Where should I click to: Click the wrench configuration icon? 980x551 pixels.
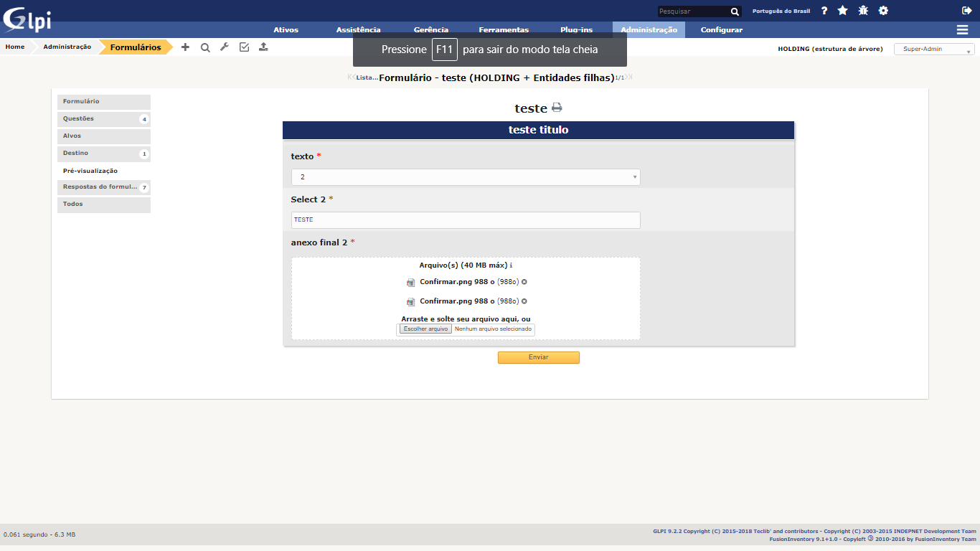[225, 47]
